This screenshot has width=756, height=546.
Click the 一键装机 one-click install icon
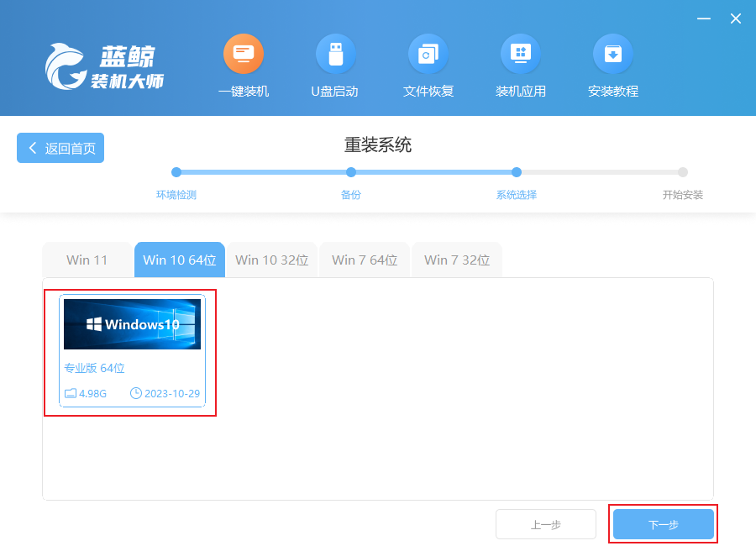click(x=244, y=55)
